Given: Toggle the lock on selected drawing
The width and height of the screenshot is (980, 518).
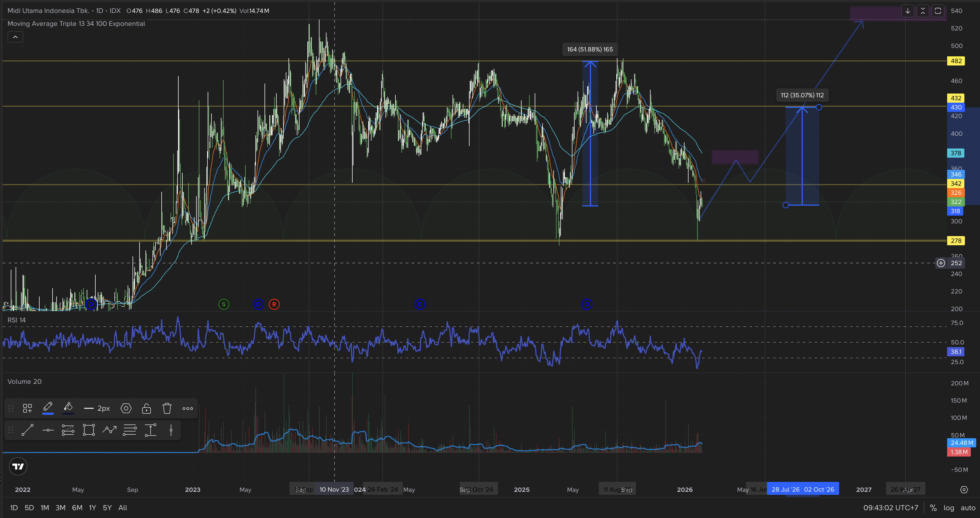Looking at the screenshot, I should (x=147, y=408).
